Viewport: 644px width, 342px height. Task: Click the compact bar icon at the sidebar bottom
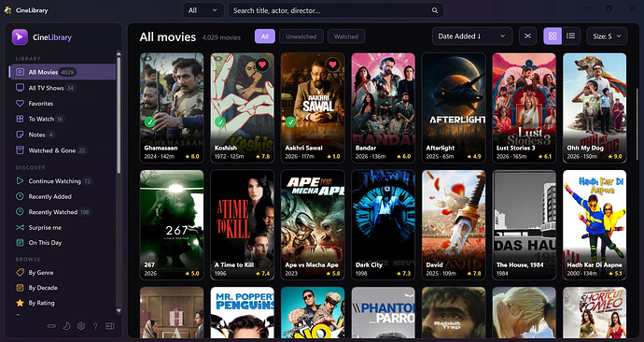coord(51,326)
